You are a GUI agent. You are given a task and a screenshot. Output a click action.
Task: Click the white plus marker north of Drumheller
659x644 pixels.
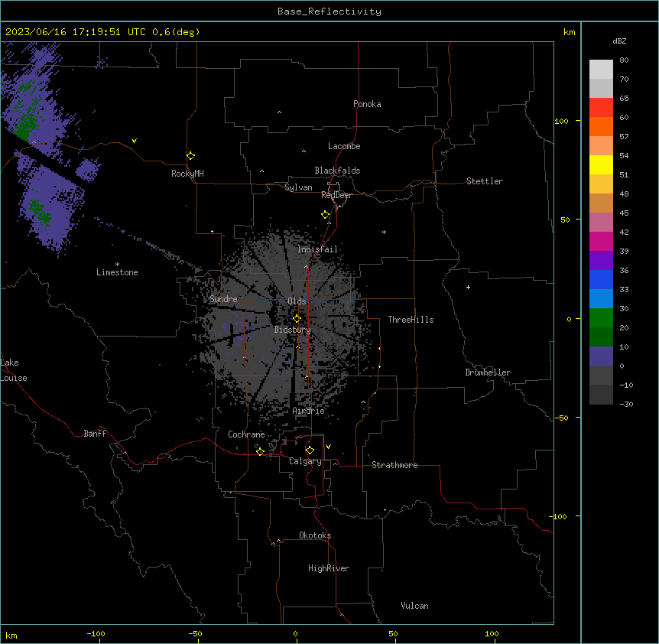point(468,287)
